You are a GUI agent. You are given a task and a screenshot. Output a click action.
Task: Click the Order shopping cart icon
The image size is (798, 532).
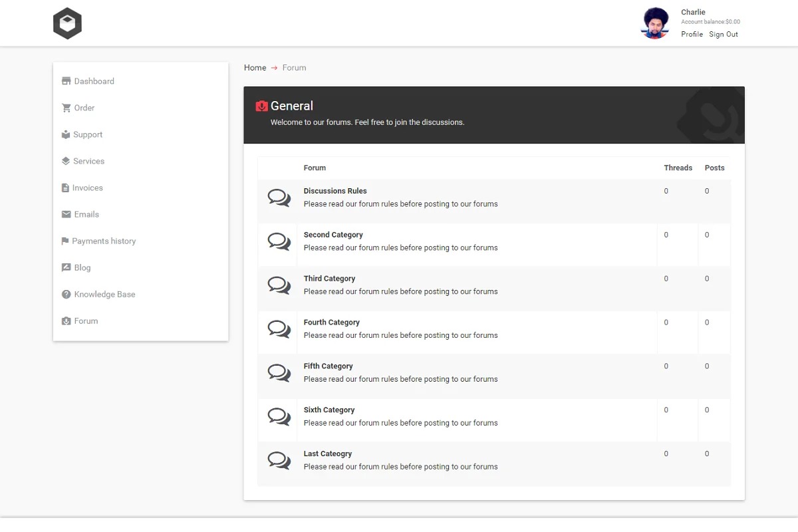pos(66,108)
